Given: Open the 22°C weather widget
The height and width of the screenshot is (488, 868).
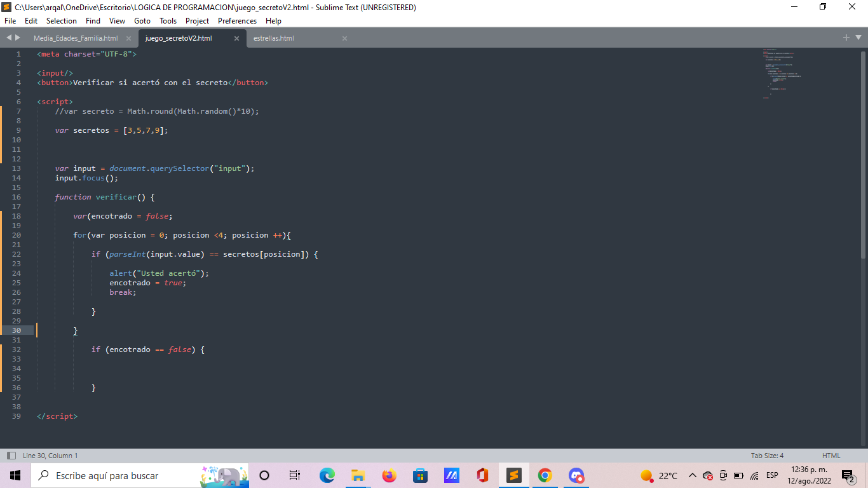Looking at the screenshot, I should [x=659, y=475].
